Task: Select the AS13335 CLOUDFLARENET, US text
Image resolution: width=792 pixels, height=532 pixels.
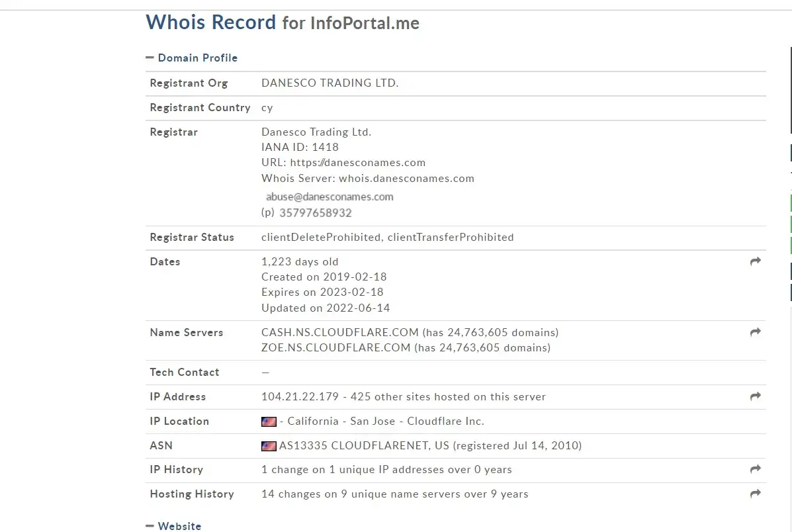Action: 364,445
